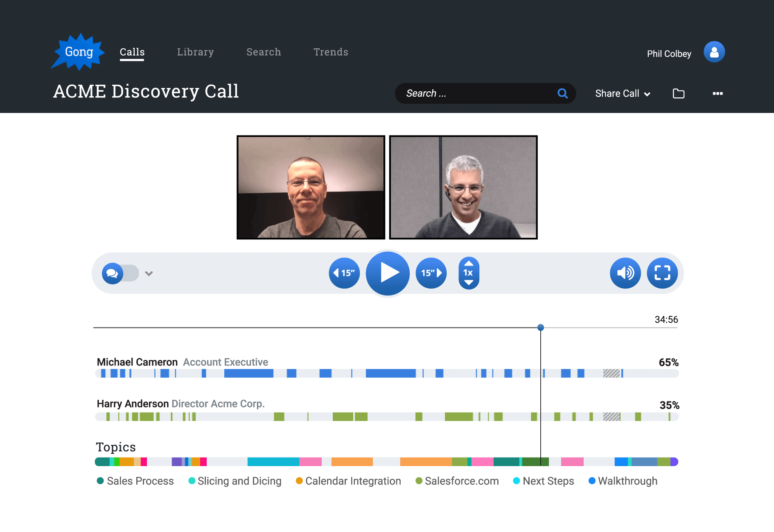Image resolution: width=774 pixels, height=532 pixels.
Task: Click the Topics heading
Action: [116, 447]
